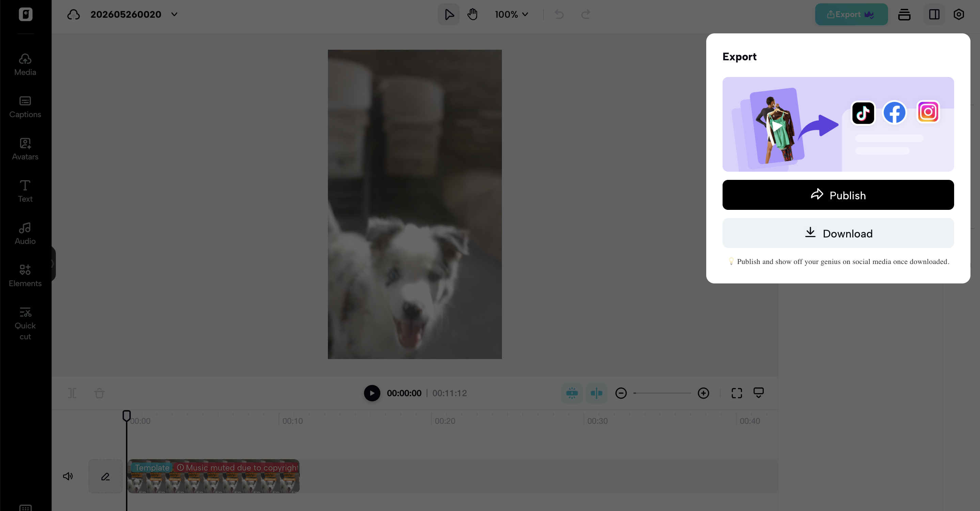
Task: Open the Captions panel
Action: [25, 107]
